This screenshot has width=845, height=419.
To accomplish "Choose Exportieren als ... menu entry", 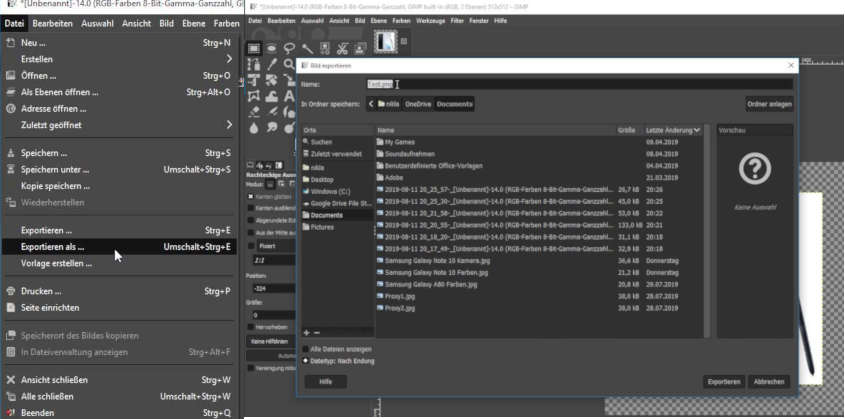I will tap(119, 247).
